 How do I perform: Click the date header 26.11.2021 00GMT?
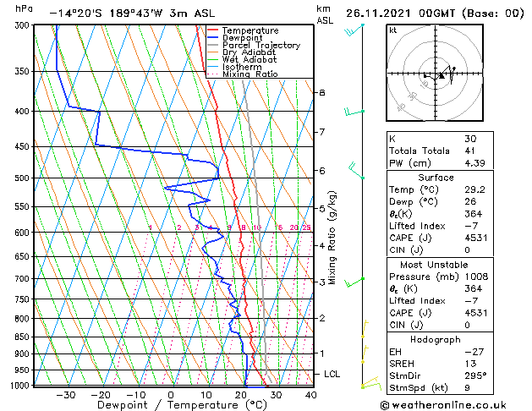click(400, 14)
